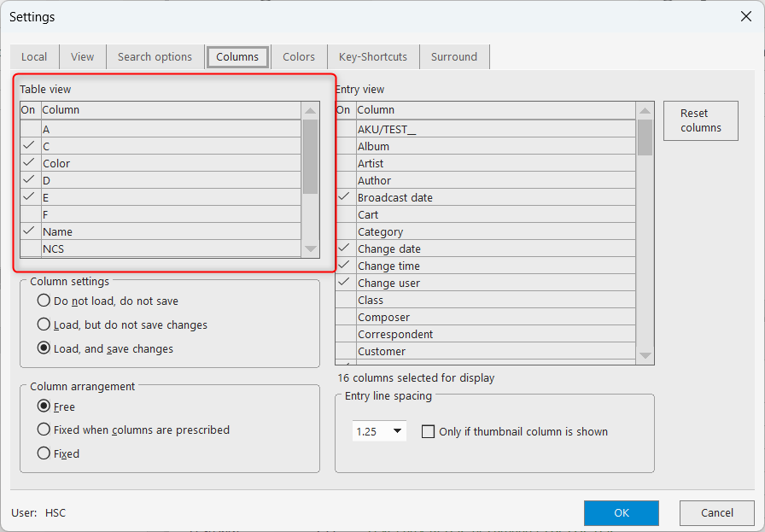
Task: Select the 'Fixed' column arrangement option
Action: tap(44, 453)
